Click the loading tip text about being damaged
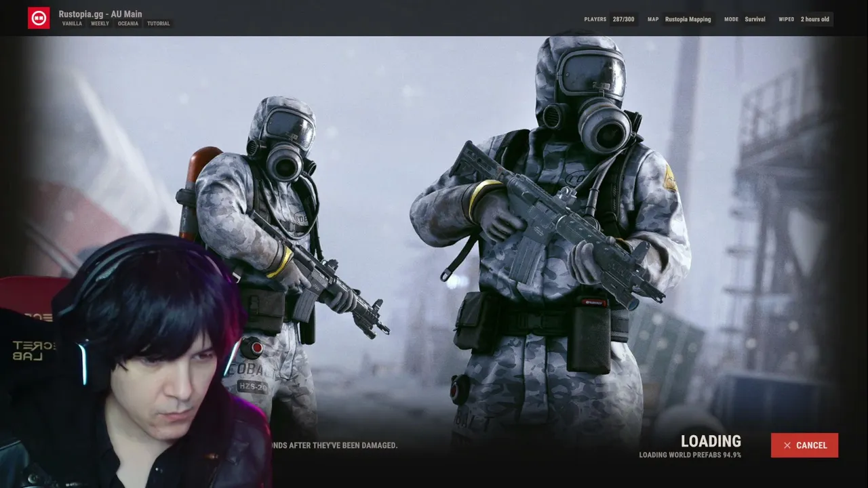Viewport: 868px width, 488px height. click(334, 445)
